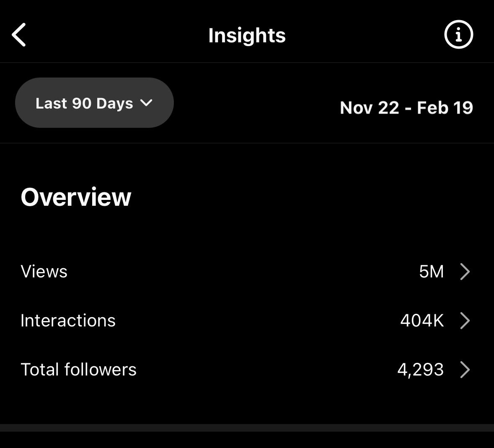Open the Views metric label
This screenshot has width=494, height=448.
point(44,272)
